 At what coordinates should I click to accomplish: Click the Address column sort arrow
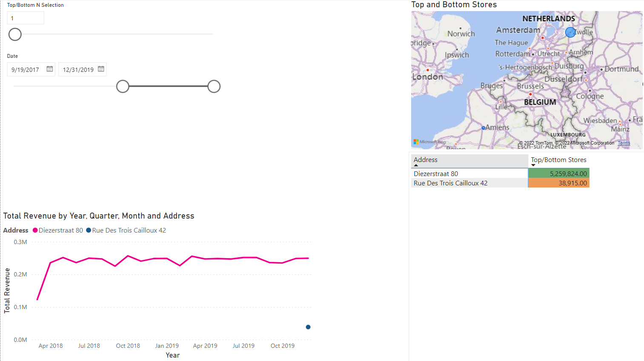[416, 165]
